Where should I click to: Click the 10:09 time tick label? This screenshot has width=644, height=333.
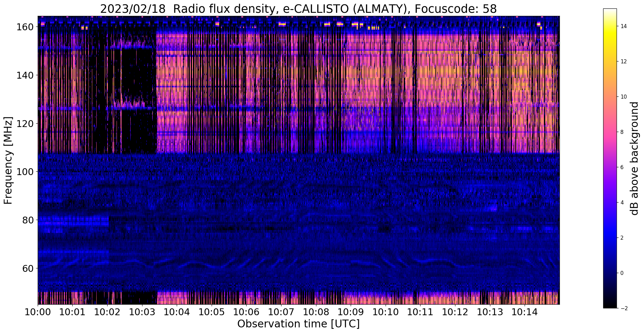pyautogui.click(x=351, y=312)
